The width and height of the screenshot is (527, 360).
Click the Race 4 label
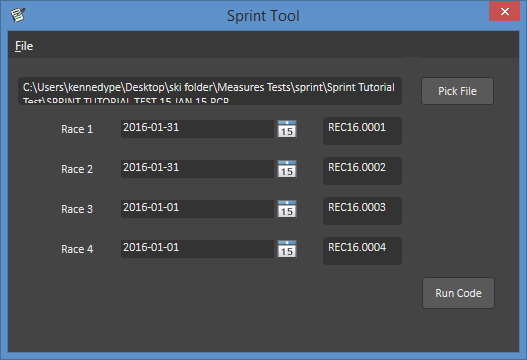77,249
